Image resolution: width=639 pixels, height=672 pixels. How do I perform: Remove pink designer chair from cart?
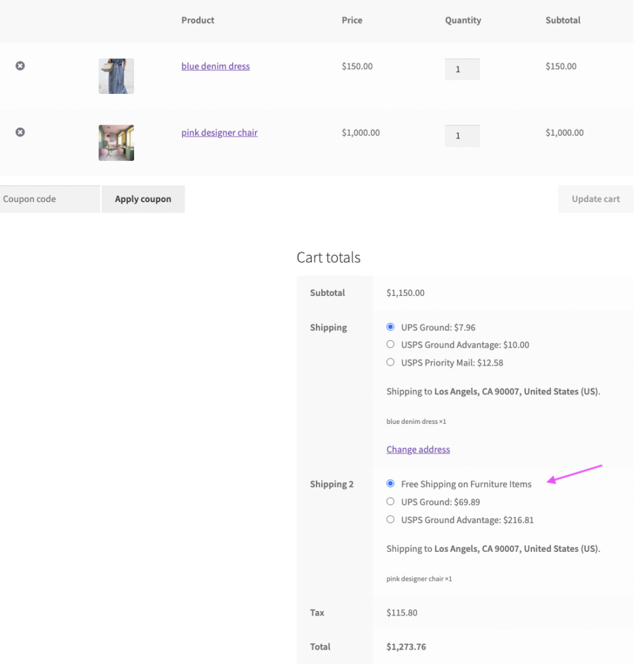click(x=20, y=133)
